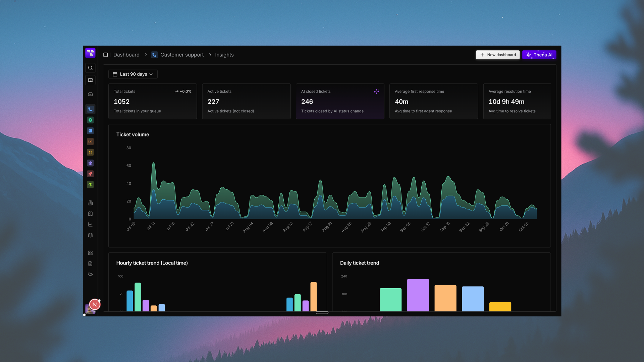The height and width of the screenshot is (362, 644).
Task: Open the tags icon in sidebar
Action: pyautogui.click(x=90, y=275)
